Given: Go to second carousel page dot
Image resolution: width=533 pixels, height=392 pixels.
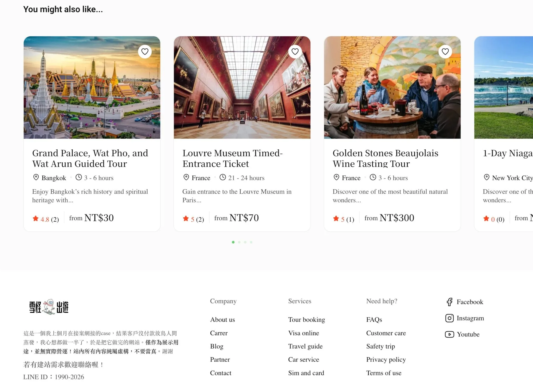Looking at the screenshot, I should pos(239,242).
